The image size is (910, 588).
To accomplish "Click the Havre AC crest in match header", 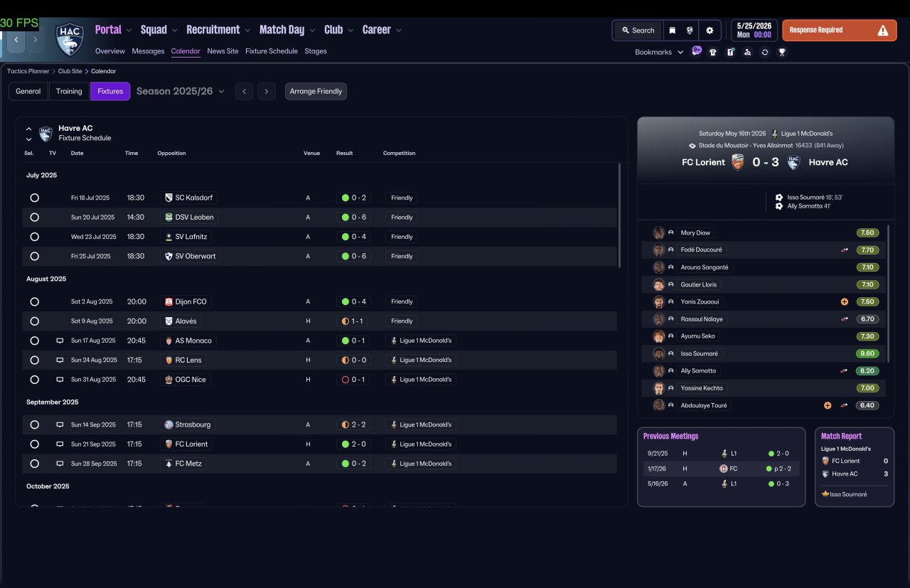I will coord(793,162).
